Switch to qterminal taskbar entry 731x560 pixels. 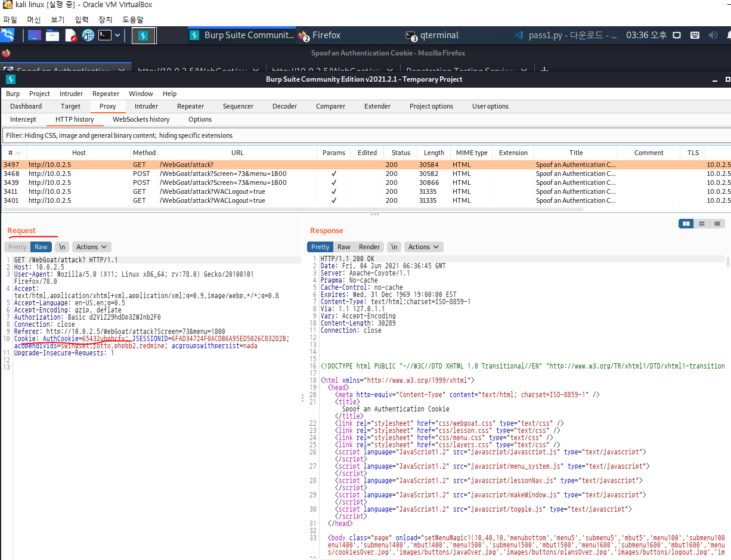pos(432,35)
